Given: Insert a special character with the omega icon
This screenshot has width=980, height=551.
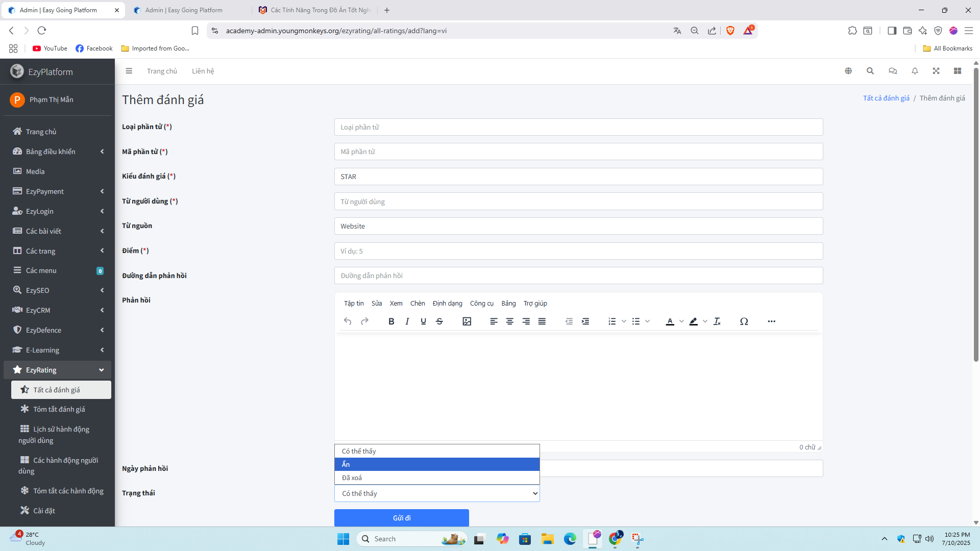Looking at the screenshot, I should pyautogui.click(x=744, y=321).
